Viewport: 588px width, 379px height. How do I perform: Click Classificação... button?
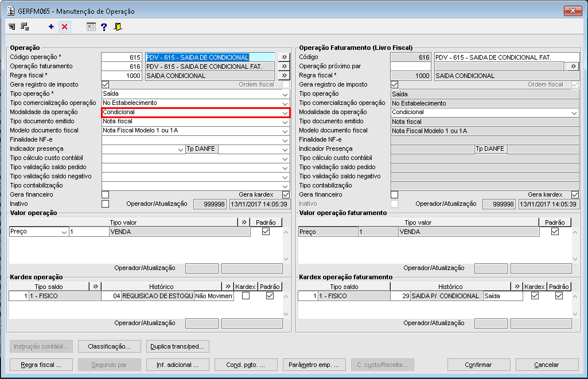coord(110,346)
